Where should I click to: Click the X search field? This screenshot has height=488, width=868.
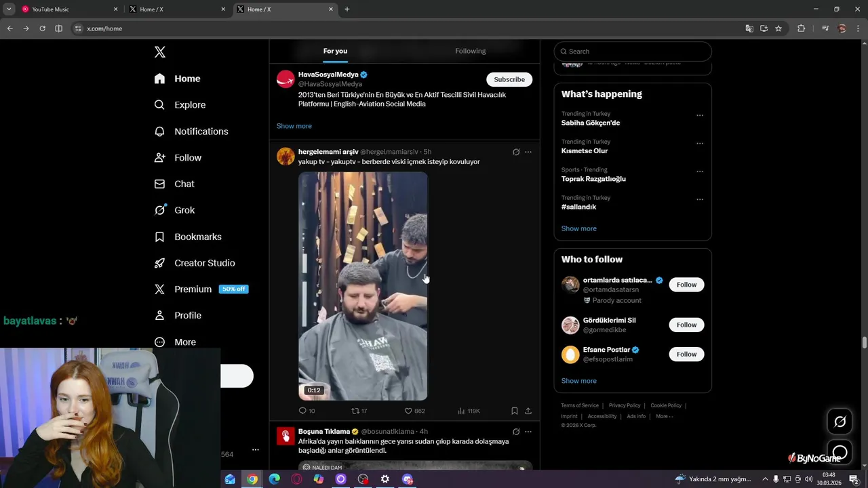pos(633,52)
